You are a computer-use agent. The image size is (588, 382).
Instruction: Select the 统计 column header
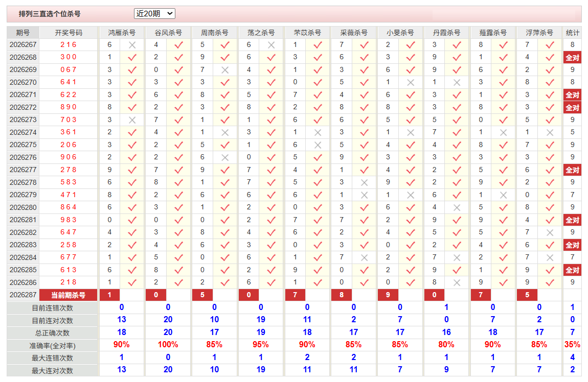pyautogui.click(x=572, y=33)
